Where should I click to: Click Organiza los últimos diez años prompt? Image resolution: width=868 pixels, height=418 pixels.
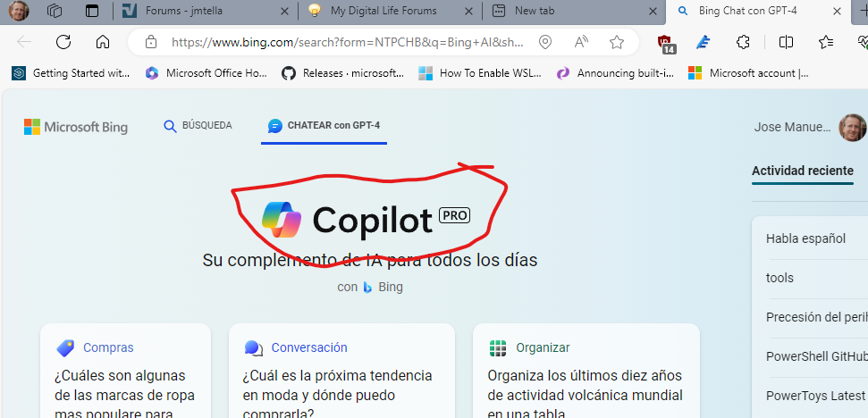pos(586,395)
